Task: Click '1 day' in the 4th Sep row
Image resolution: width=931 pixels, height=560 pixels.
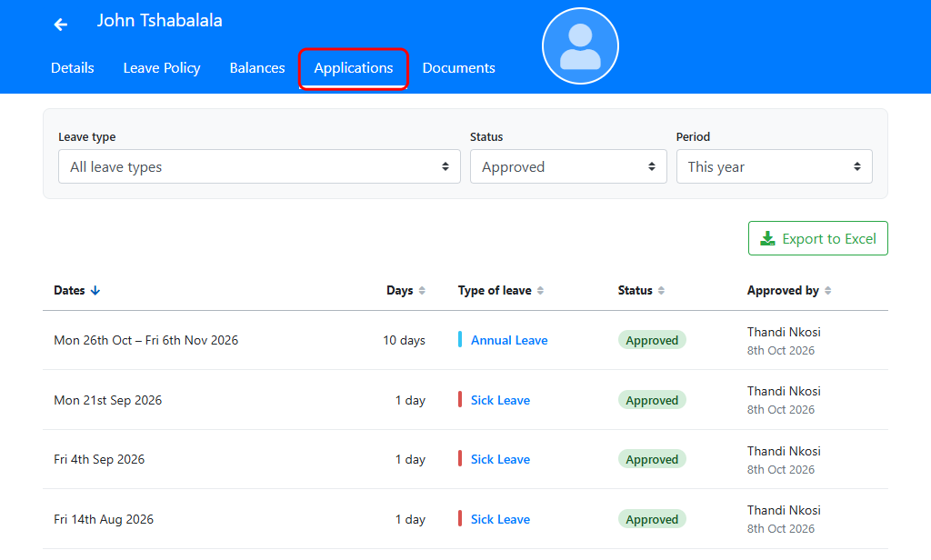Action: (410, 459)
